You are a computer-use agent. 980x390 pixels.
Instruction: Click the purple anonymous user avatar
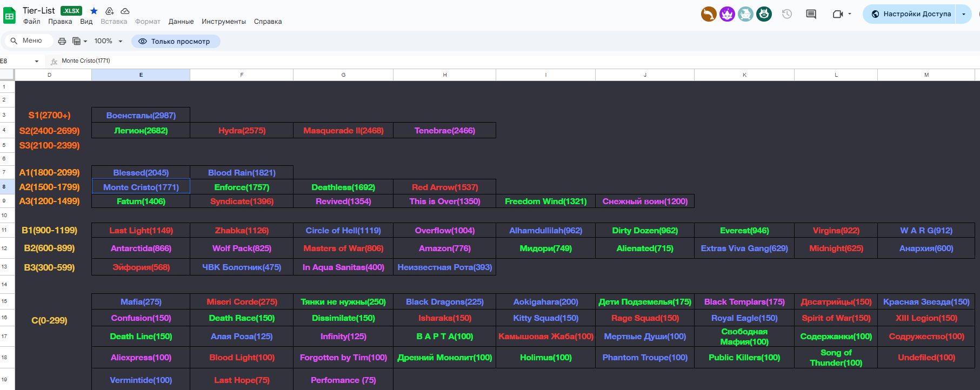(x=727, y=14)
